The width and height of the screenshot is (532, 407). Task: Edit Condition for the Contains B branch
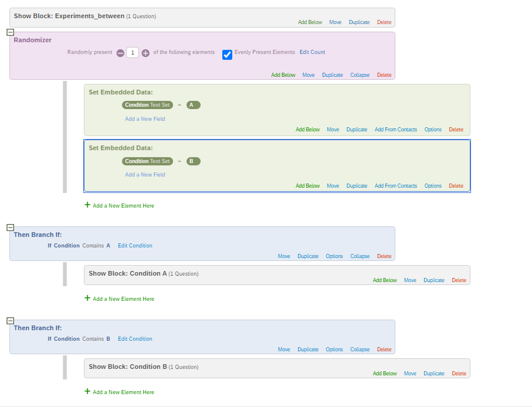[135, 339]
